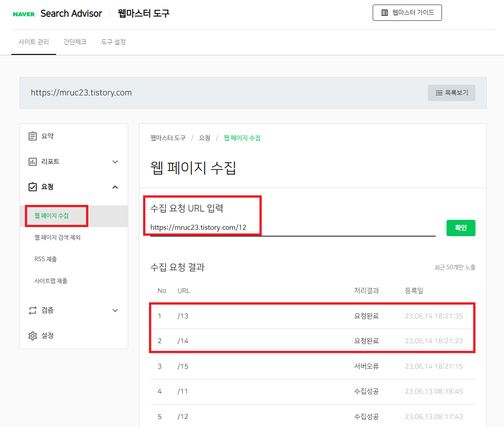This screenshot has width=504, height=427.
Task: Select 웹 페이지 수집 in sidebar
Action: pyautogui.click(x=52, y=216)
